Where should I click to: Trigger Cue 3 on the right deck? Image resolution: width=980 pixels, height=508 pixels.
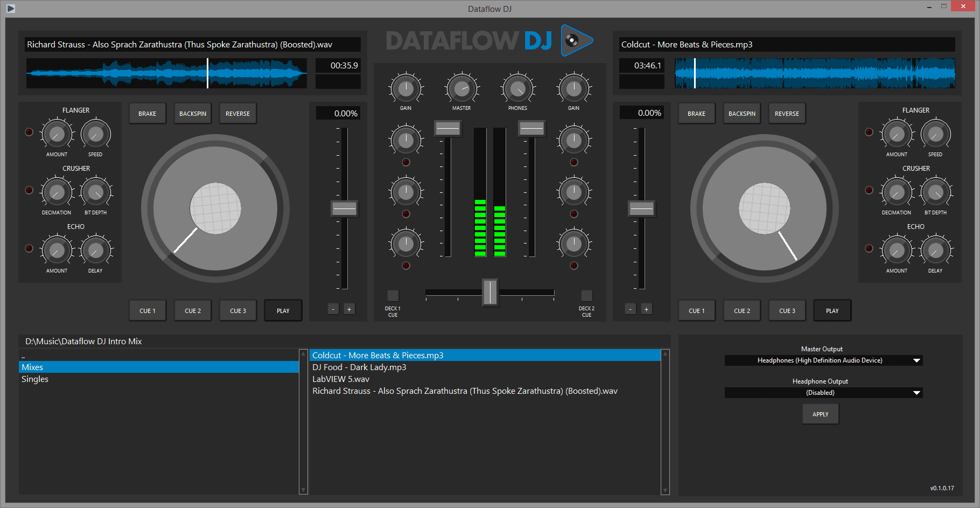(787, 311)
